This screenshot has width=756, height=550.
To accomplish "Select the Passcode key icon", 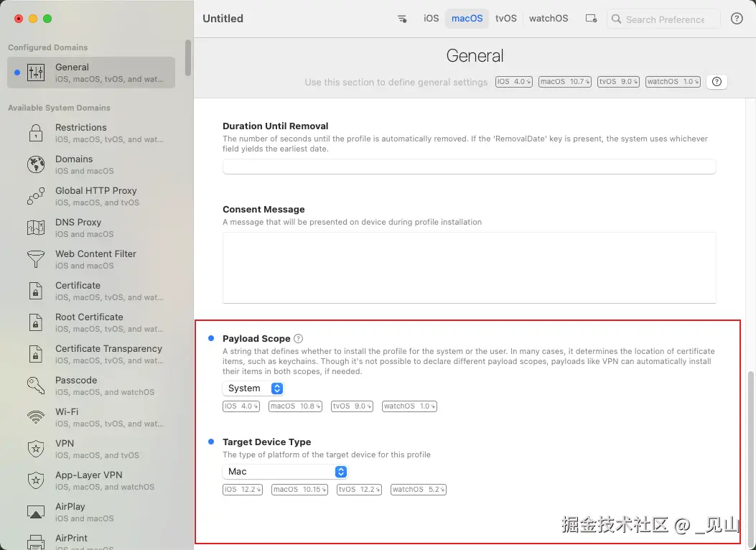I will point(36,386).
